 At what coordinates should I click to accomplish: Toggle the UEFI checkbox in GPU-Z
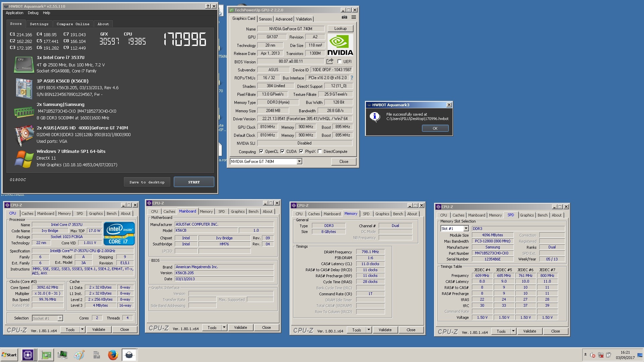(x=339, y=62)
